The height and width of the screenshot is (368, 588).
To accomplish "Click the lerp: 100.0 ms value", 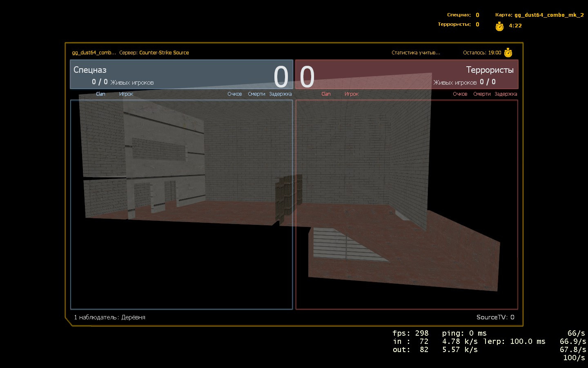I will point(514,341).
